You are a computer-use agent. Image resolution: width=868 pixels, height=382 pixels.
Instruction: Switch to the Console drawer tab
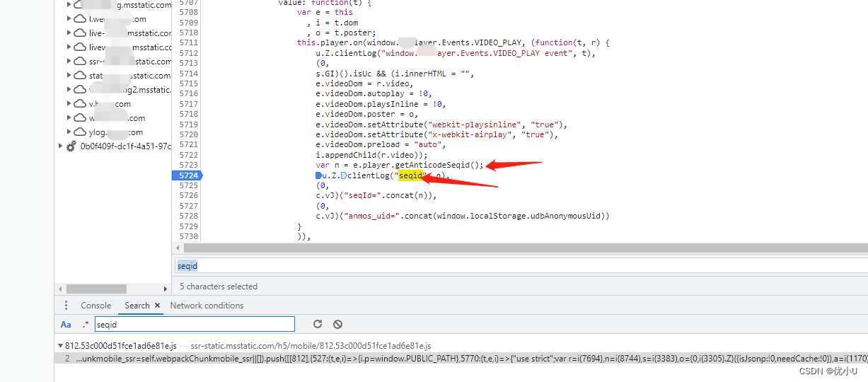[x=96, y=306]
